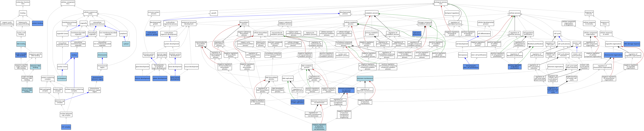This screenshot has height=131, width=644.
Task: Click the 'nuclear lumen' node
Action: 62,67
